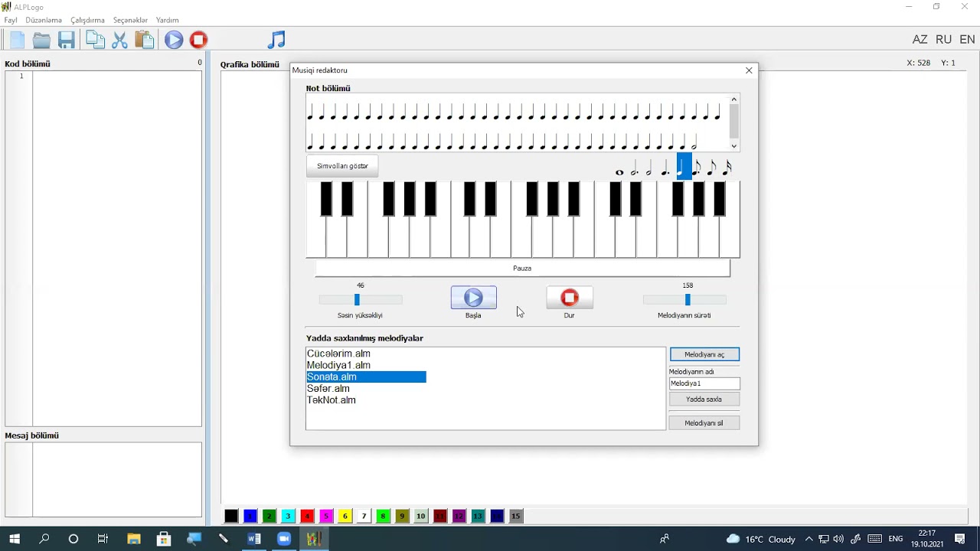Open the Yardım menu
The height and width of the screenshot is (551, 980).
167,20
